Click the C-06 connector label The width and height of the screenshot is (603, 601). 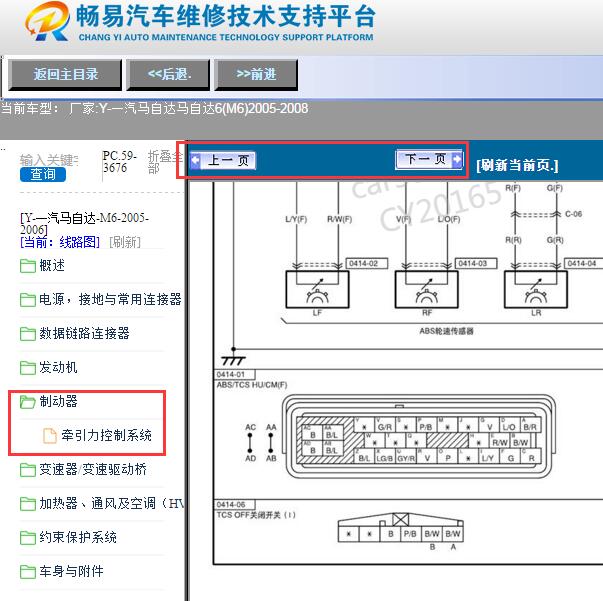(573, 214)
